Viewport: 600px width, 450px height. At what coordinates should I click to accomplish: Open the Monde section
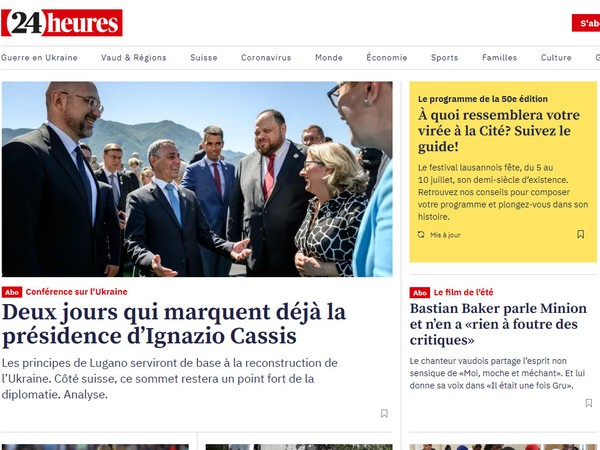click(x=329, y=58)
